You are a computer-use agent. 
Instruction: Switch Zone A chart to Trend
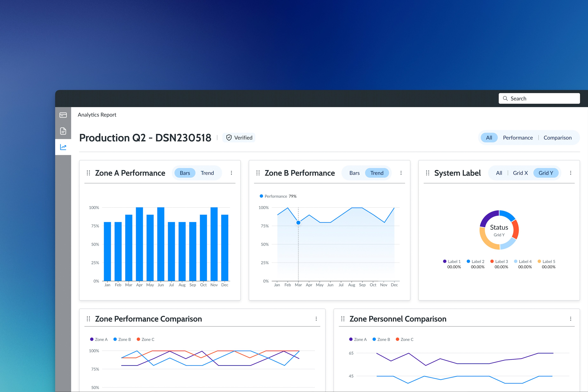click(207, 173)
